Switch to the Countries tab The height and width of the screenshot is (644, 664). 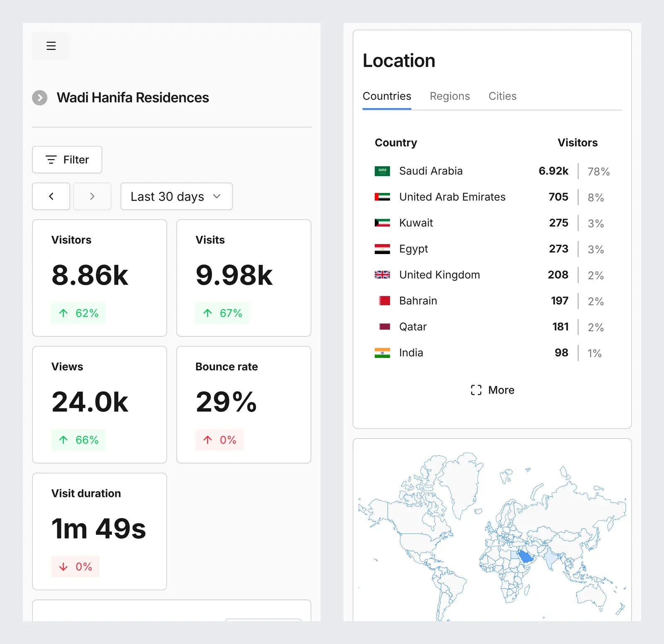click(x=387, y=96)
